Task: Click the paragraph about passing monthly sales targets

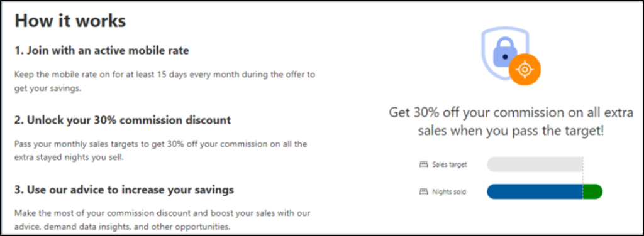Action: tap(161, 151)
